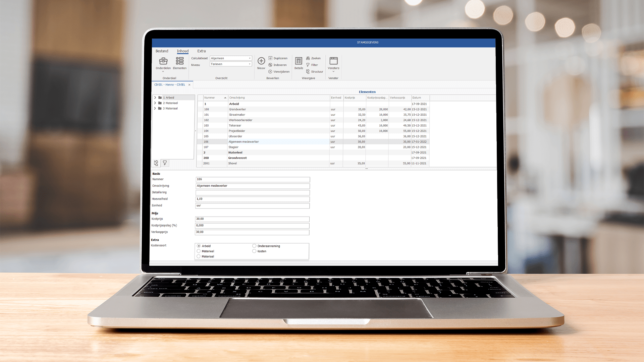Image resolution: width=644 pixels, height=362 pixels.
Task: Click the Kostprijs column header
Action: coord(355,98)
